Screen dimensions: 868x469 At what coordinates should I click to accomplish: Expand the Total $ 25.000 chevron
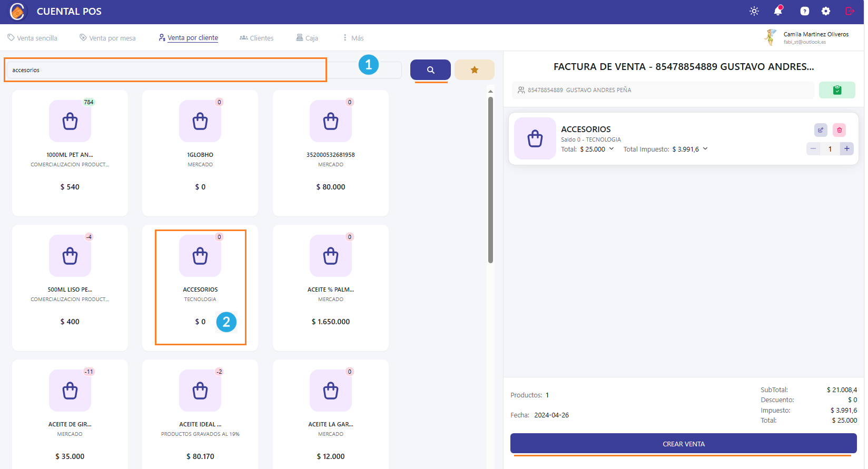tap(611, 149)
